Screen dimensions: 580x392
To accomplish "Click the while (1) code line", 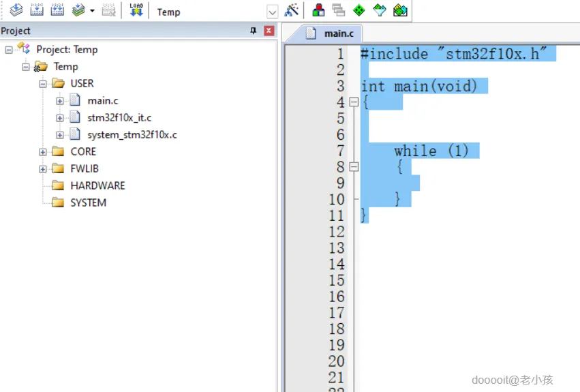I will (431, 151).
